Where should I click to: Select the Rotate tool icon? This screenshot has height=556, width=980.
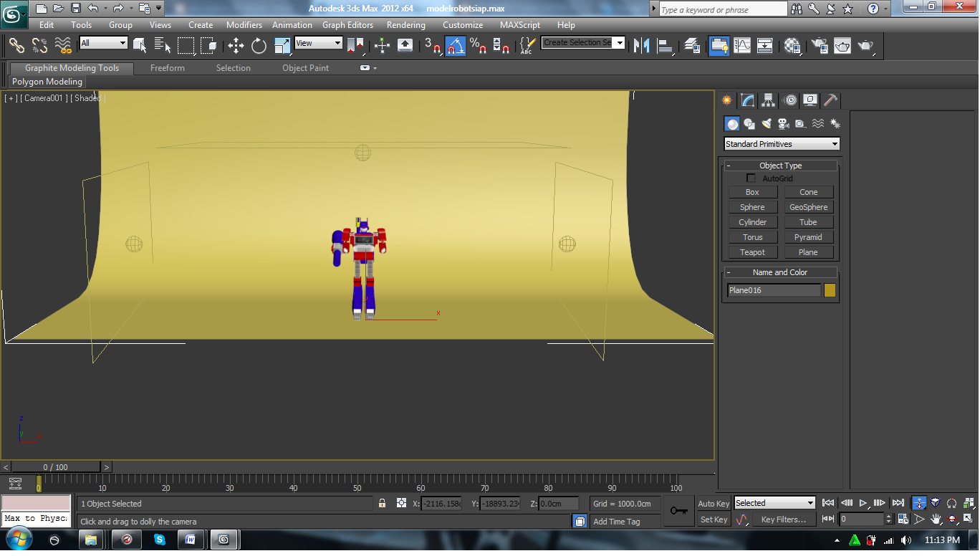[259, 46]
